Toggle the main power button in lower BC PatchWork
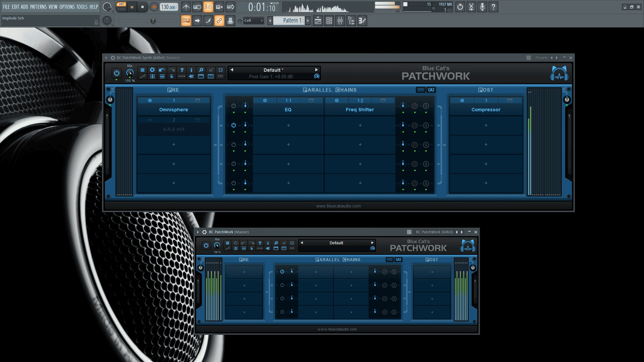The height and width of the screenshot is (362, 644). (x=206, y=245)
